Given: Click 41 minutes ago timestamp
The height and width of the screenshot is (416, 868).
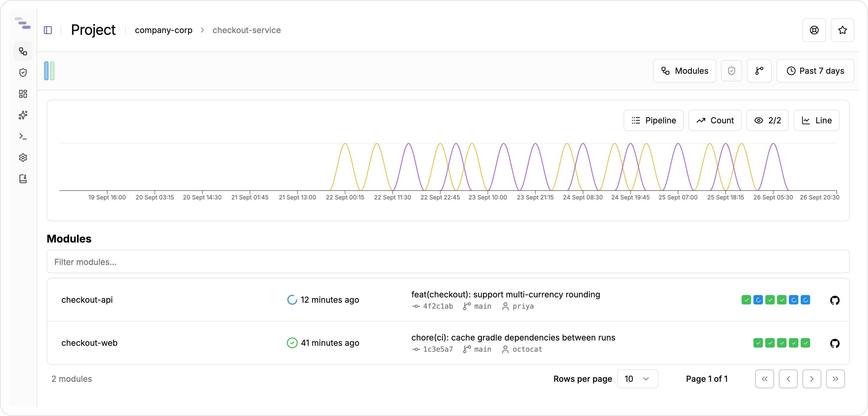Looking at the screenshot, I should [x=330, y=343].
